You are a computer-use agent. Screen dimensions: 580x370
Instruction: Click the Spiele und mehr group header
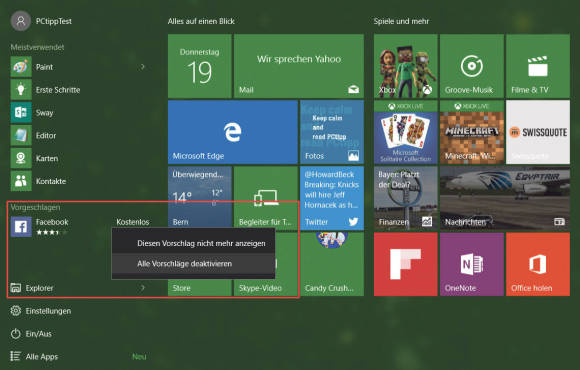pos(401,21)
